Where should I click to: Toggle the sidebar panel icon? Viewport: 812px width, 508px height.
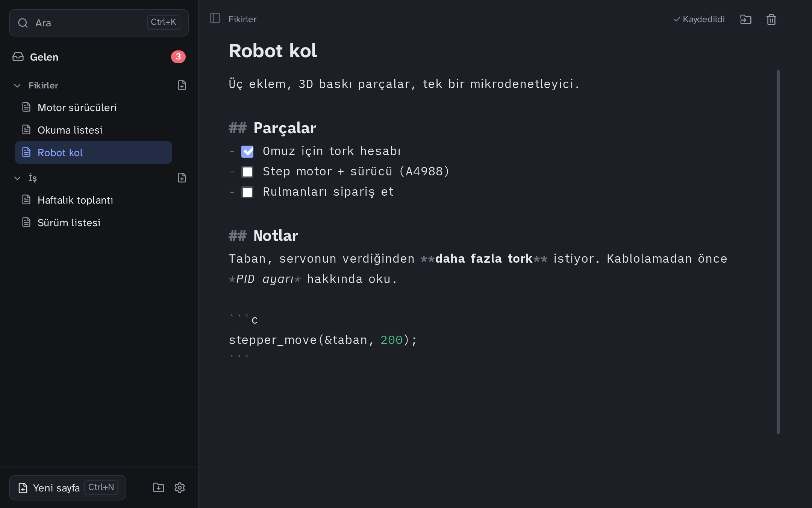pos(215,18)
